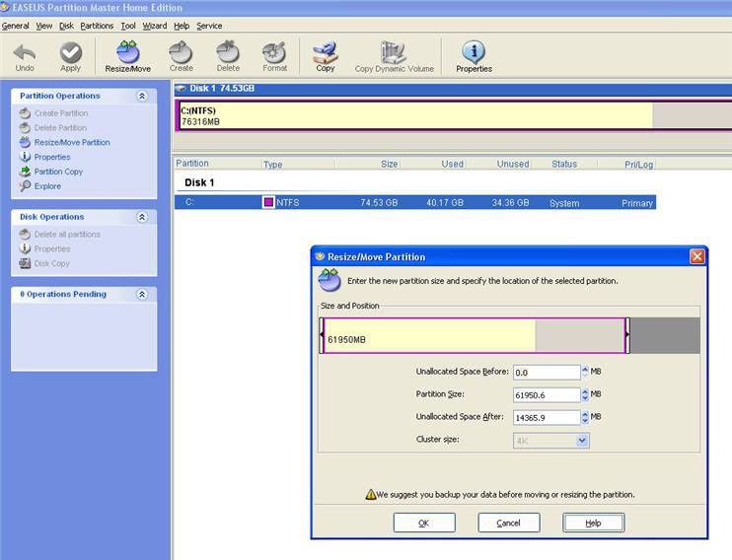Select the Resize/Move toolbar icon
Screen dimensions: 732x560
coord(127,57)
